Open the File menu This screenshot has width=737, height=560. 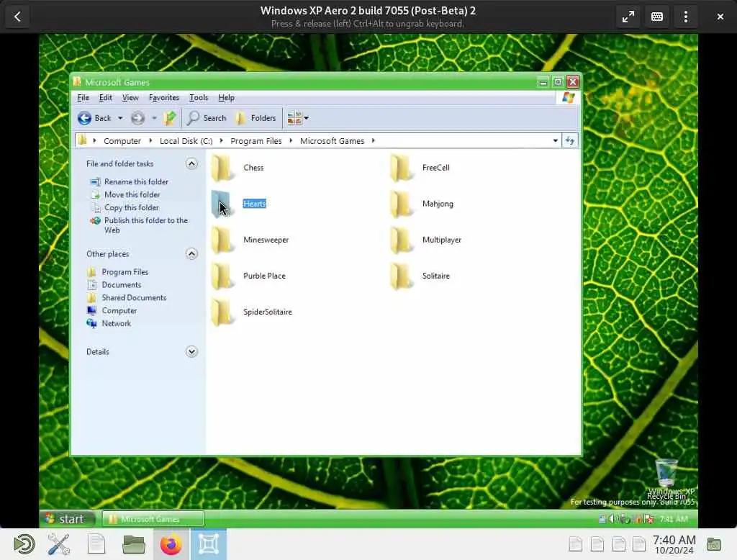[83, 97]
